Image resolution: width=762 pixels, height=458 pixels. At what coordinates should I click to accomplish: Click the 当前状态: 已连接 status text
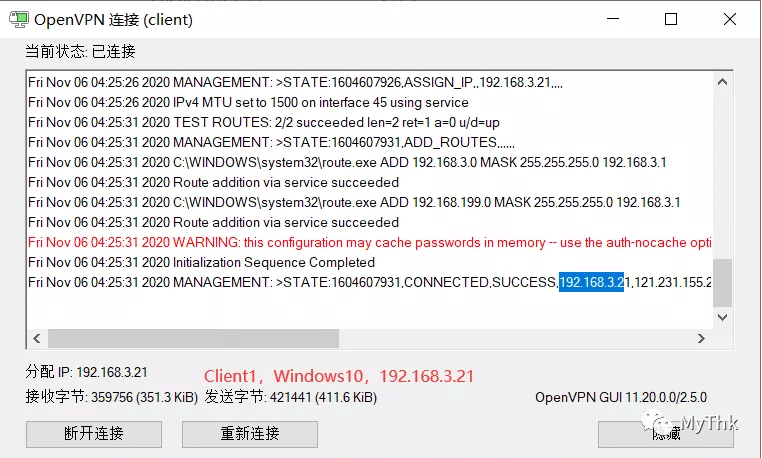[x=80, y=51]
